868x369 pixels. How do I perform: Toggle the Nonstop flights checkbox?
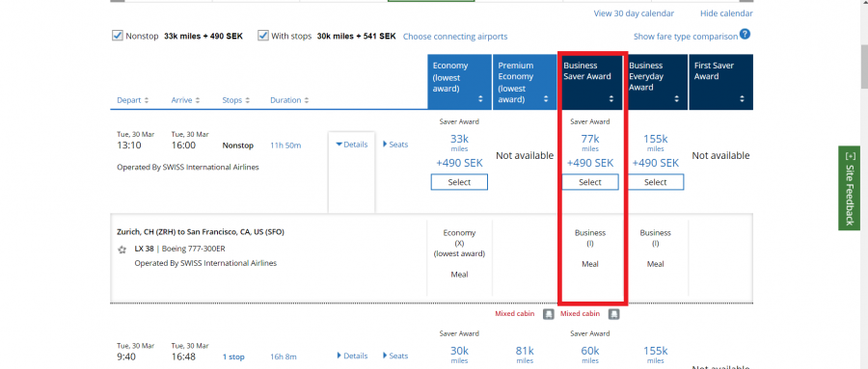pyautogui.click(x=118, y=36)
